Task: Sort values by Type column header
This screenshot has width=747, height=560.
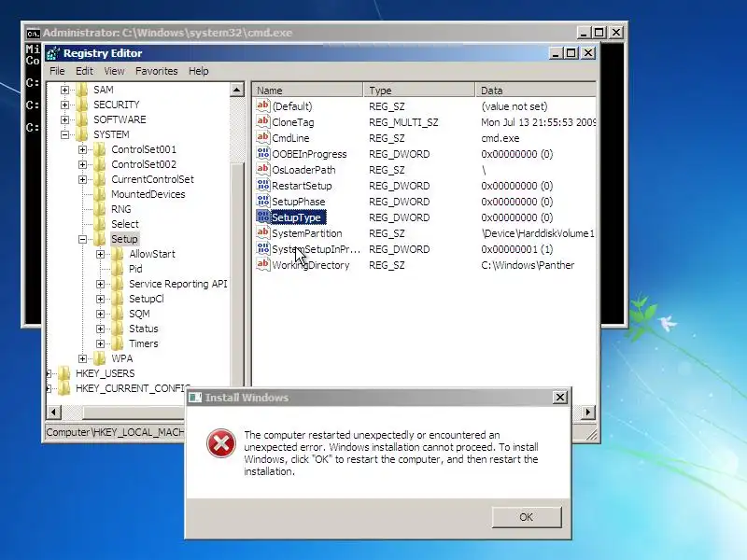Action: pos(419,90)
